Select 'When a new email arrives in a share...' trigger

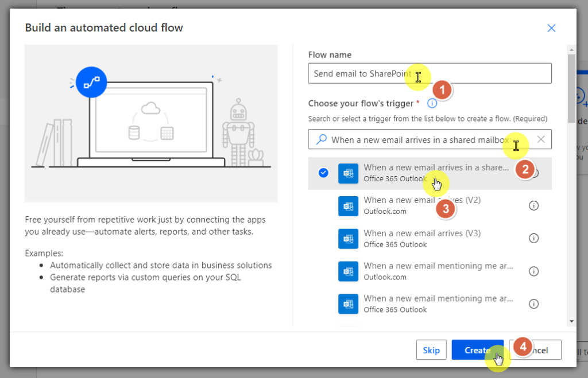(x=430, y=173)
